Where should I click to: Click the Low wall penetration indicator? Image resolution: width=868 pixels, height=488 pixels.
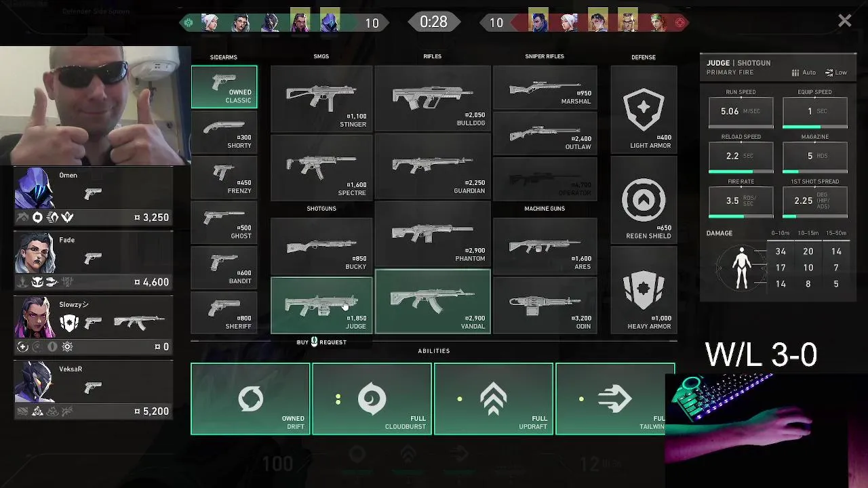coord(836,73)
